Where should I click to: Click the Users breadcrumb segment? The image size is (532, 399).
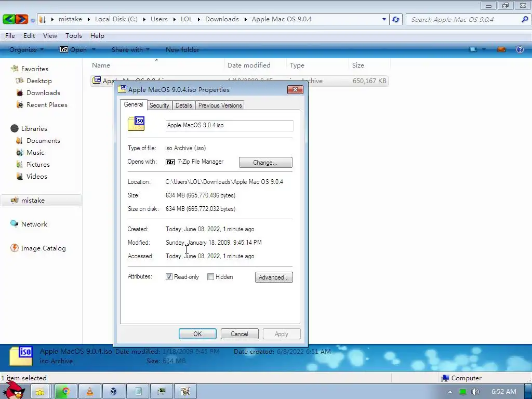(159, 19)
